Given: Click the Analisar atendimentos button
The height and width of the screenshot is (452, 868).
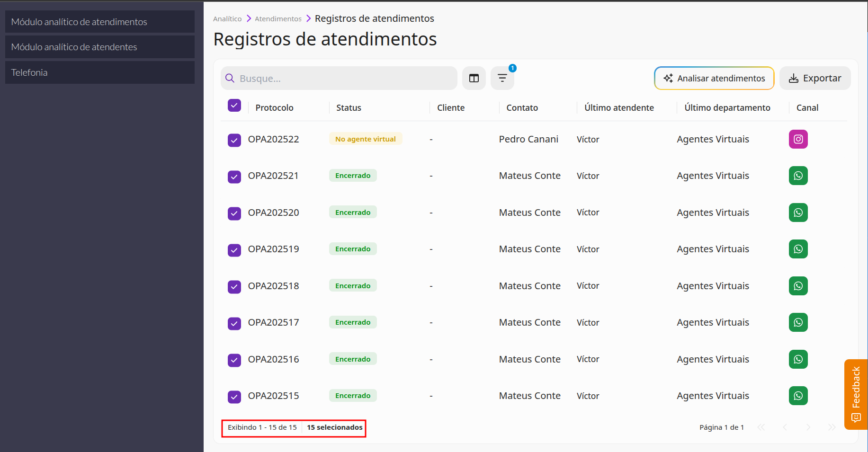Looking at the screenshot, I should click(x=714, y=78).
